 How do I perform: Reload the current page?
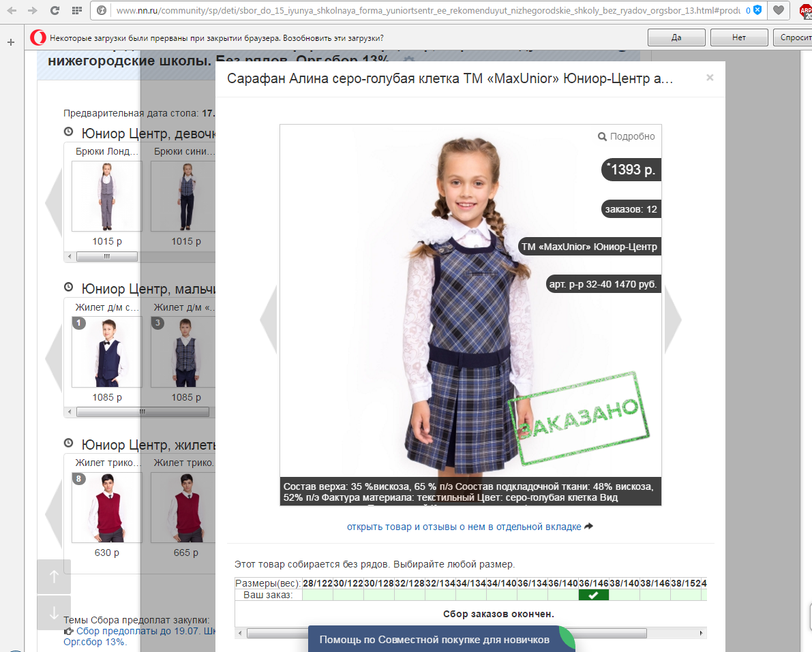tap(55, 10)
